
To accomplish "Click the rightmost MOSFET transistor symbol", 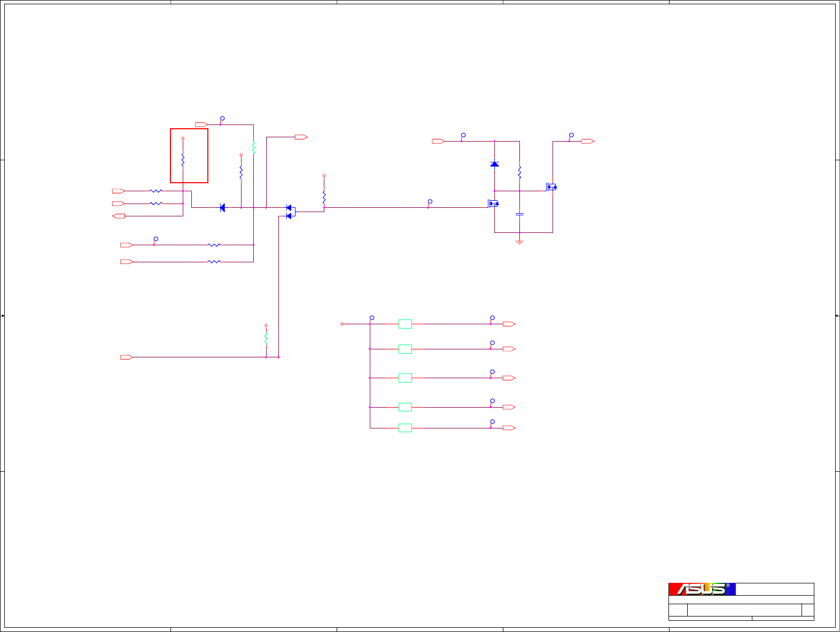I will pos(551,187).
